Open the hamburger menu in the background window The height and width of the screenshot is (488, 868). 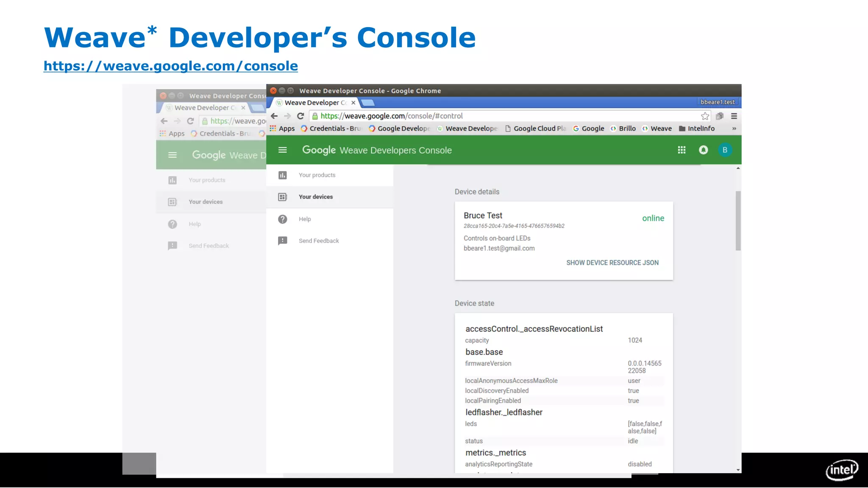(172, 155)
